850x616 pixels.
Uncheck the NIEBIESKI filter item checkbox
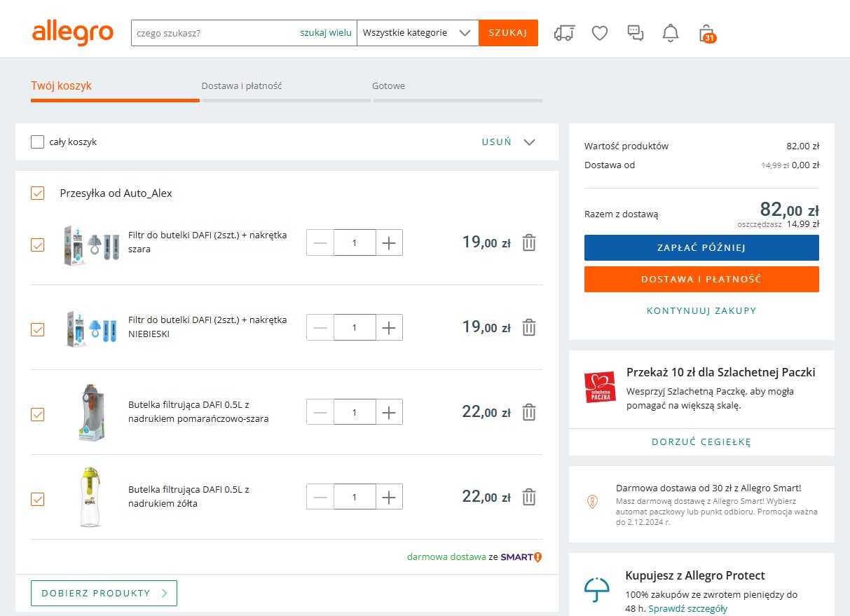(38, 328)
